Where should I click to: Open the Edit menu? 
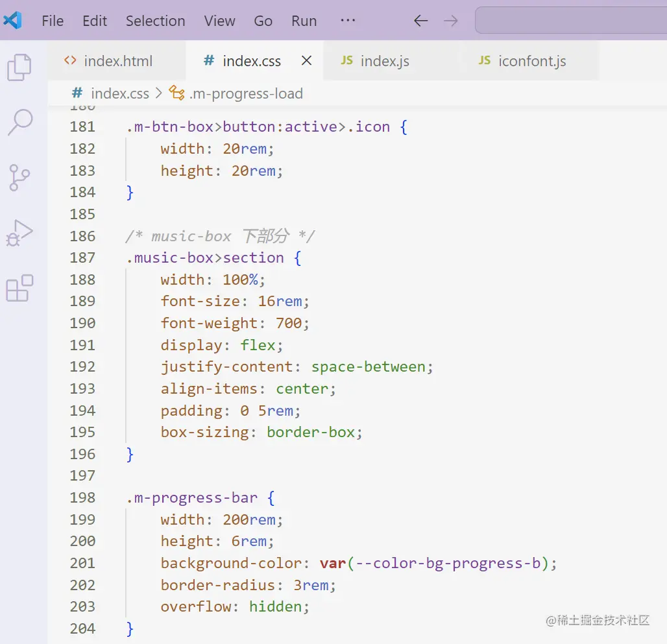click(x=95, y=21)
